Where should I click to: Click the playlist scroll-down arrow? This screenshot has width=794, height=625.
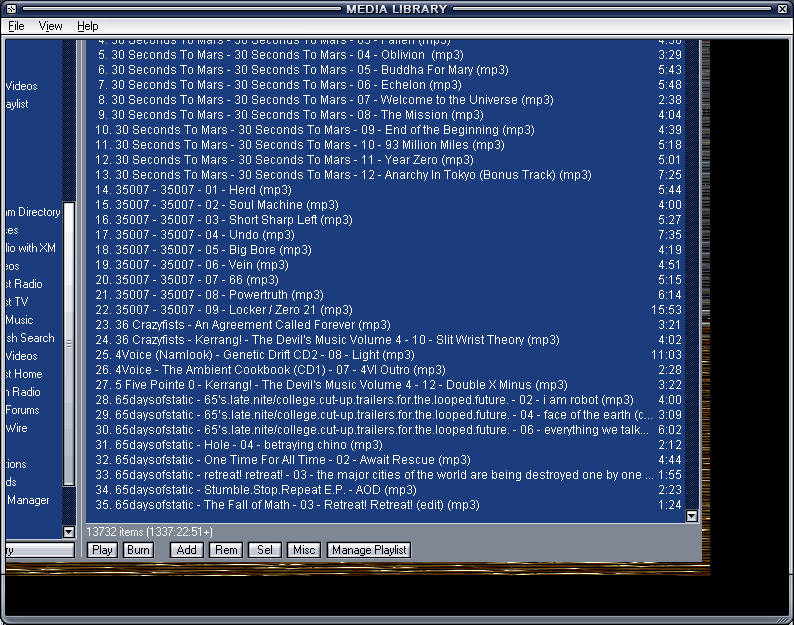pos(692,516)
